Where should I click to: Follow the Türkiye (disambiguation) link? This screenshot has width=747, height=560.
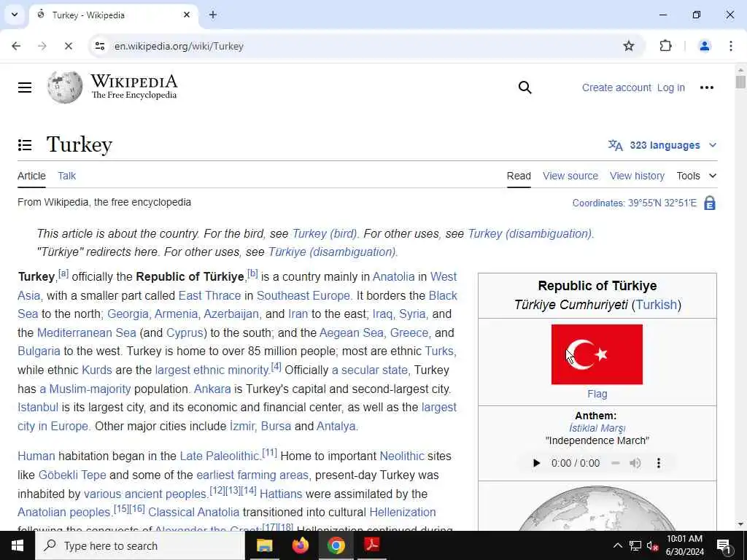pyautogui.click(x=332, y=252)
